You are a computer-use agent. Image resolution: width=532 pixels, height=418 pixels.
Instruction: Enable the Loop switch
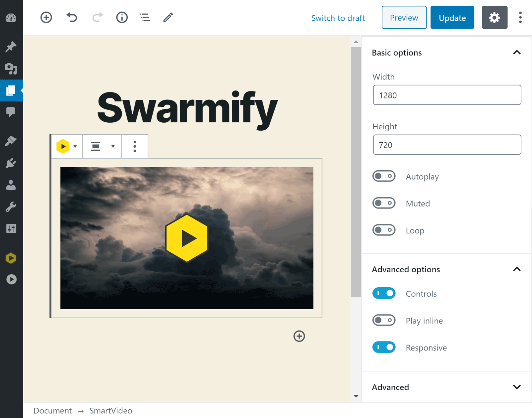384,230
